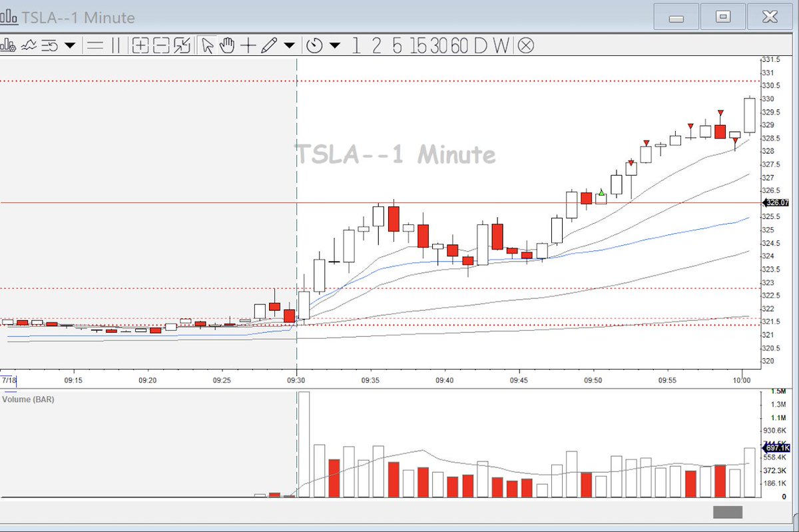Viewport: 799px width, 532px height.
Task: Click the clock time-interval icon
Action: 315,45
